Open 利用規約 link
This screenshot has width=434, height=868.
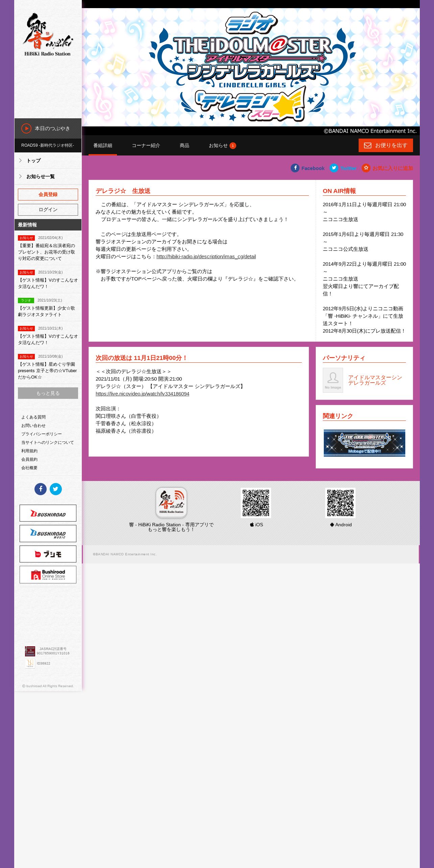click(29, 451)
